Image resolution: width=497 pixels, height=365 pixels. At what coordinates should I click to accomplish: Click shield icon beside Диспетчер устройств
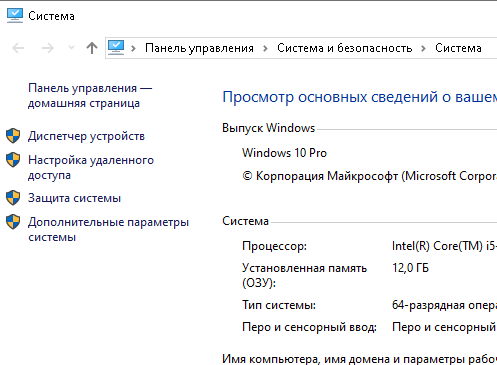click(x=13, y=136)
